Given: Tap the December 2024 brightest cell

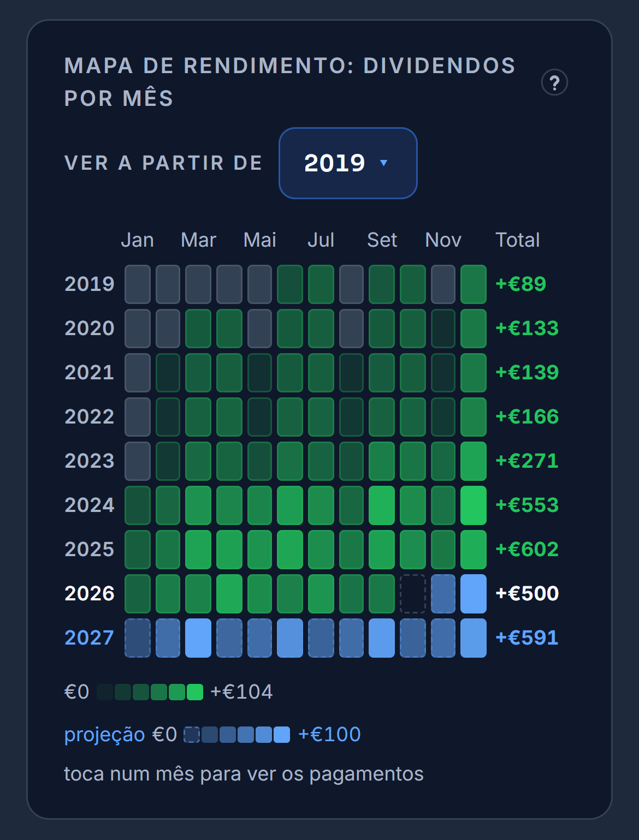Looking at the screenshot, I should [474, 505].
